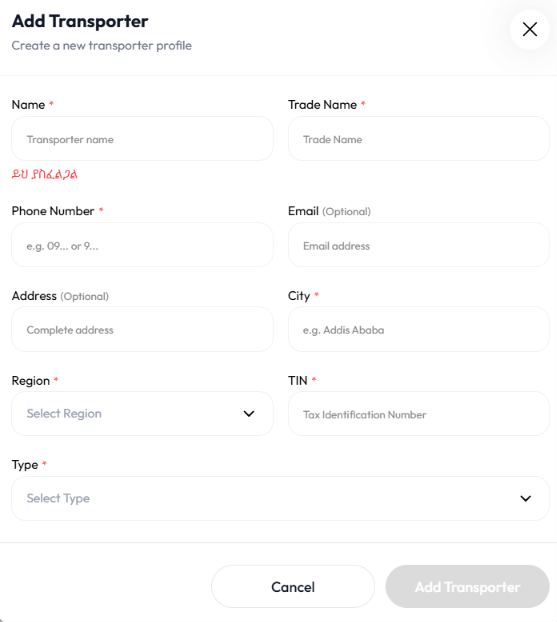
Task: Open the Select Region dropdown
Action: click(x=142, y=414)
